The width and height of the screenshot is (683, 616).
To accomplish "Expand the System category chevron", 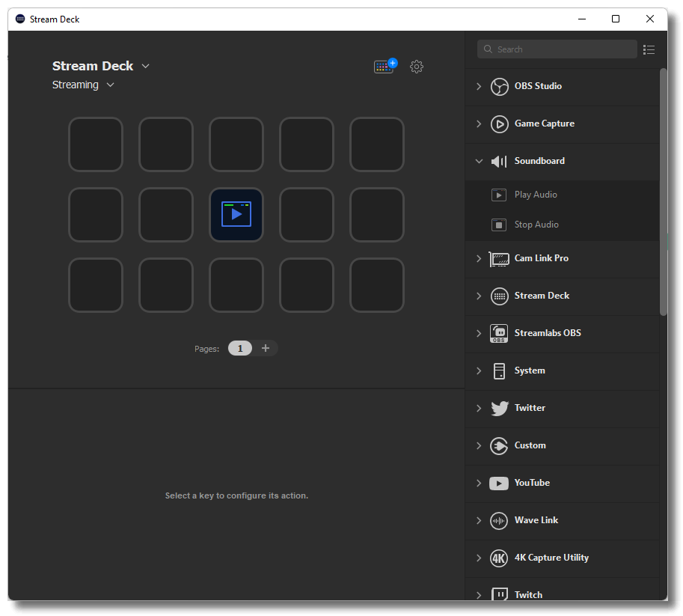I will click(x=479, y=371).
